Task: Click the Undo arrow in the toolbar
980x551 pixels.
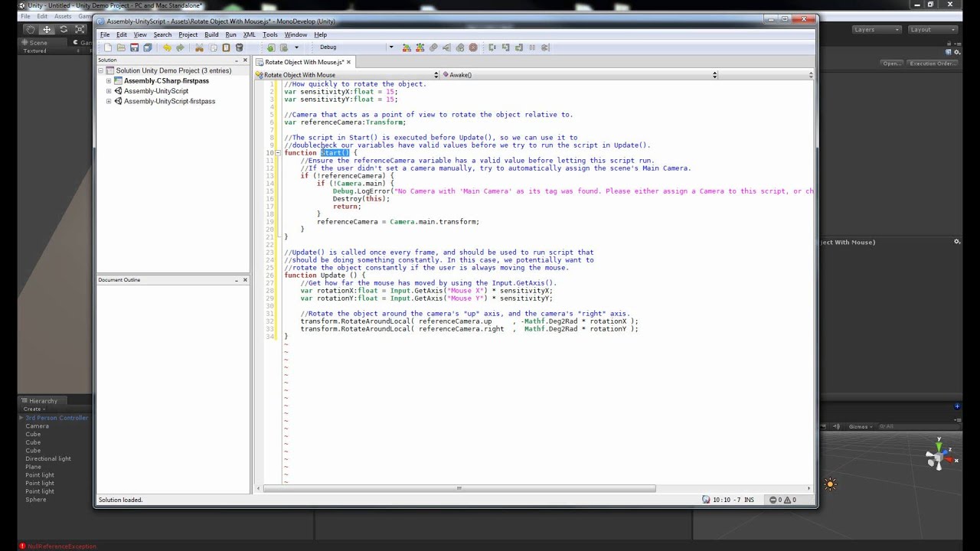Action: pyautogui.click(x=167, y=47)
